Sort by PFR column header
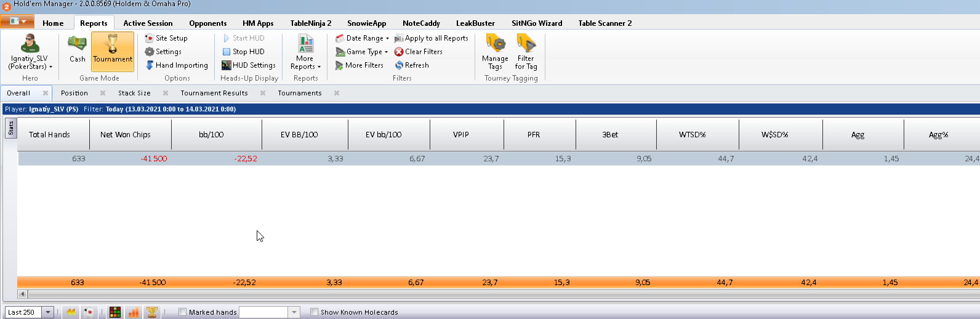Viewport: 980px width, 319px height. pos(539,134)
